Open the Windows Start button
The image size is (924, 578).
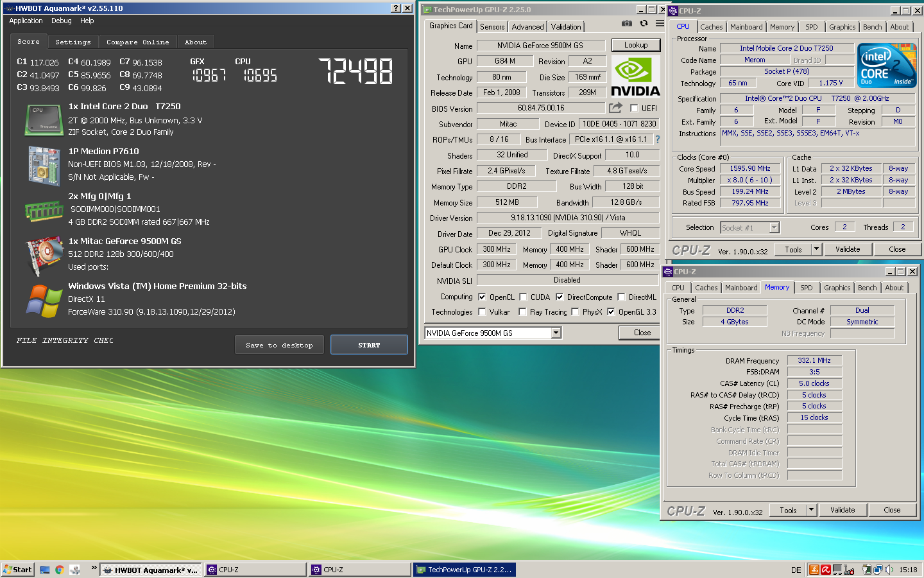click(x=17, y=570)
